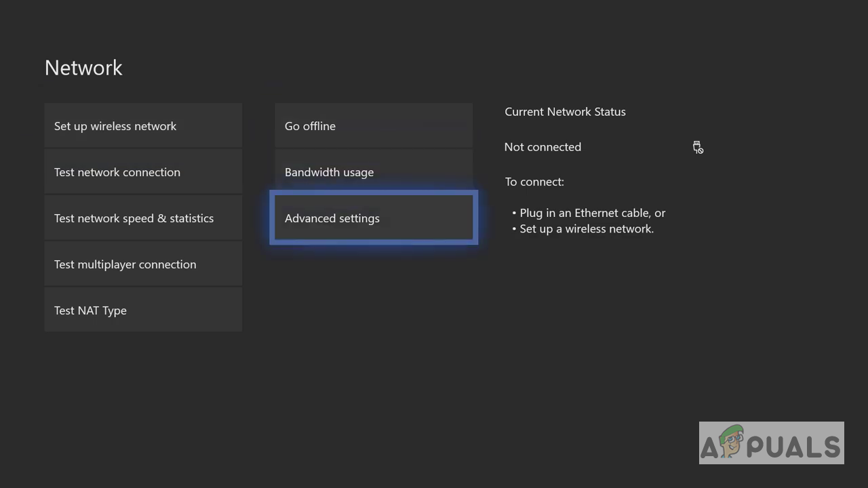The image size is (868, 488).
Task: Click the Network page heading
Action: [83, 68]
